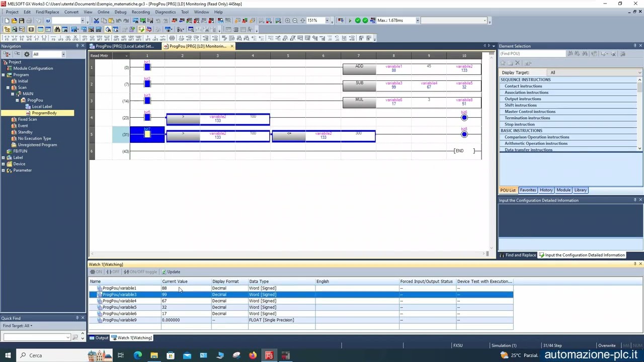Screen dimensions: 644x362
Task: Click the Copy icon in toolbar
Action: [x=104, y=21]
